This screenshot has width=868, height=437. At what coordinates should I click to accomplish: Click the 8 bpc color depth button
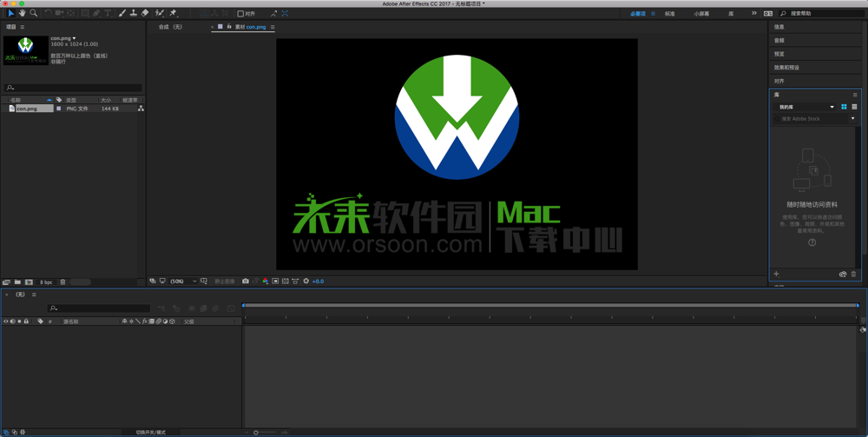click(46, 281)
